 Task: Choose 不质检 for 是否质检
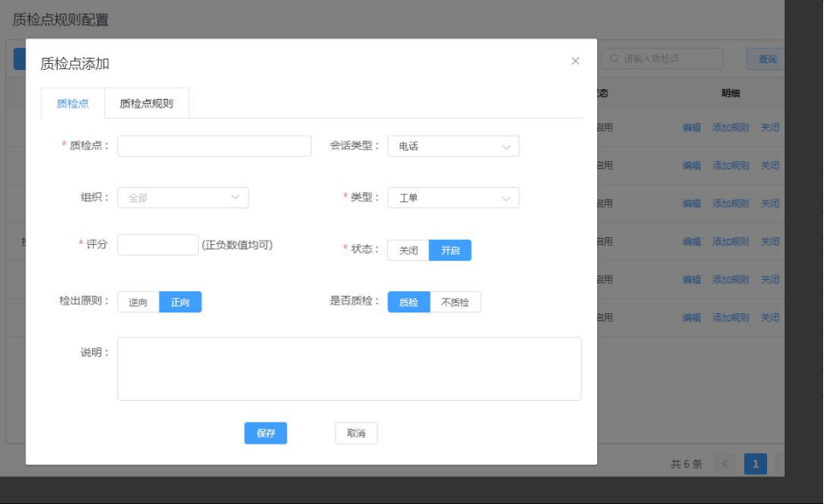455,302
